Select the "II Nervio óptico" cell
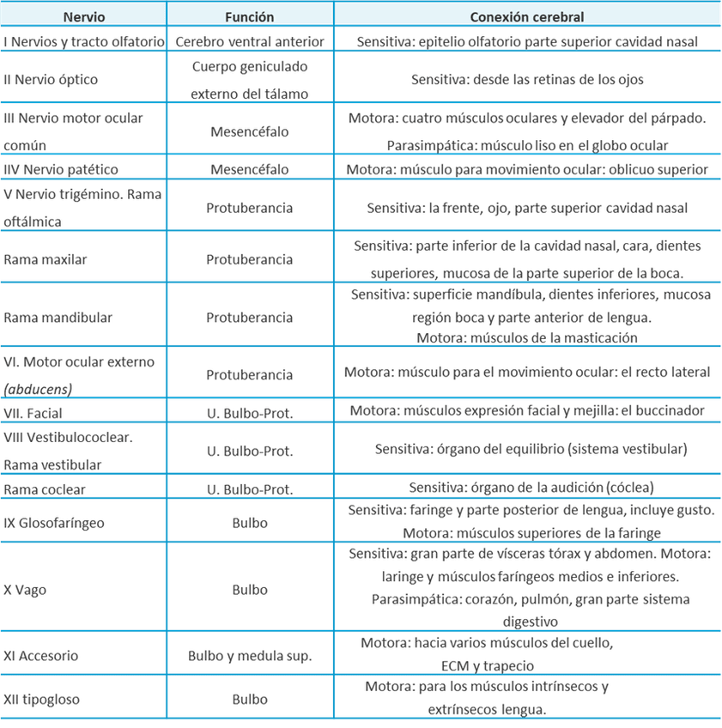The height and width of the screenshot is (728, 722). 52,79
